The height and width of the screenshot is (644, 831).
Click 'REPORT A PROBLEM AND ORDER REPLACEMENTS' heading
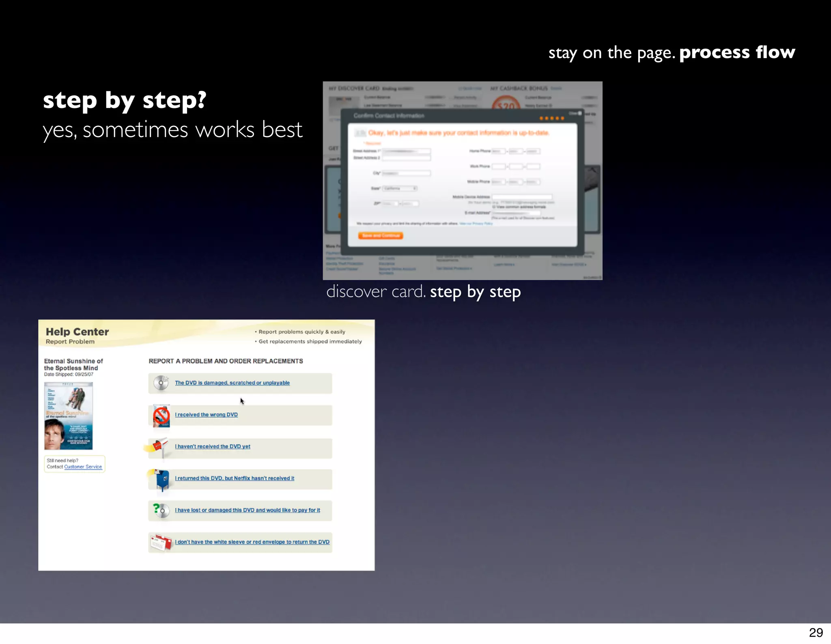[226, 361]
